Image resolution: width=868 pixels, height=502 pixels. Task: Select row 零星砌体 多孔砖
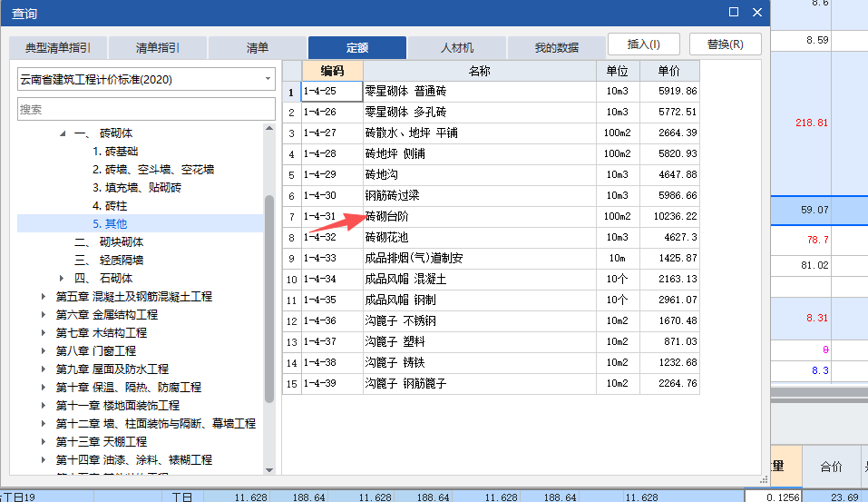click(x=491, y=112)
